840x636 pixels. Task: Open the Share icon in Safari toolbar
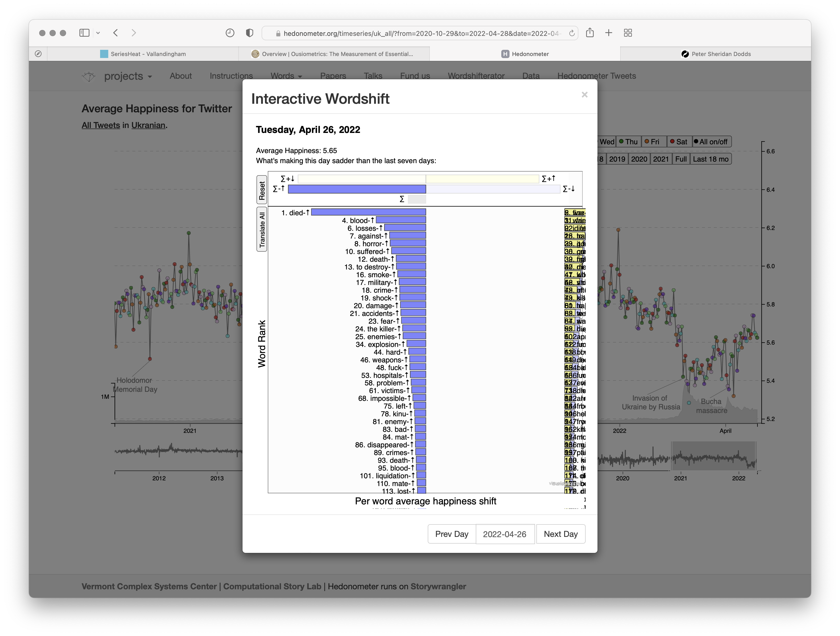[x=590, y=33]
